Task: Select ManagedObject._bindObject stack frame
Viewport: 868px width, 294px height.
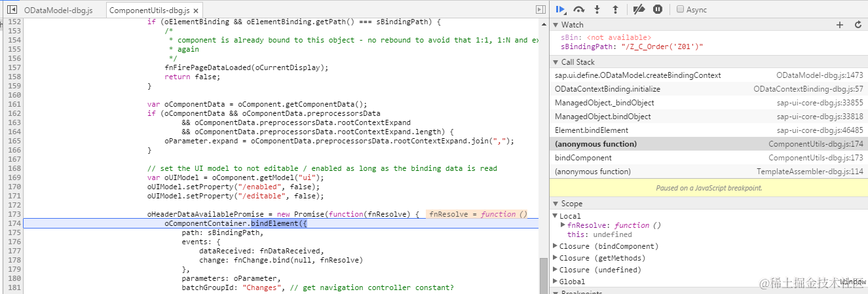Action: pyautogui.click(x=709, y=103)
